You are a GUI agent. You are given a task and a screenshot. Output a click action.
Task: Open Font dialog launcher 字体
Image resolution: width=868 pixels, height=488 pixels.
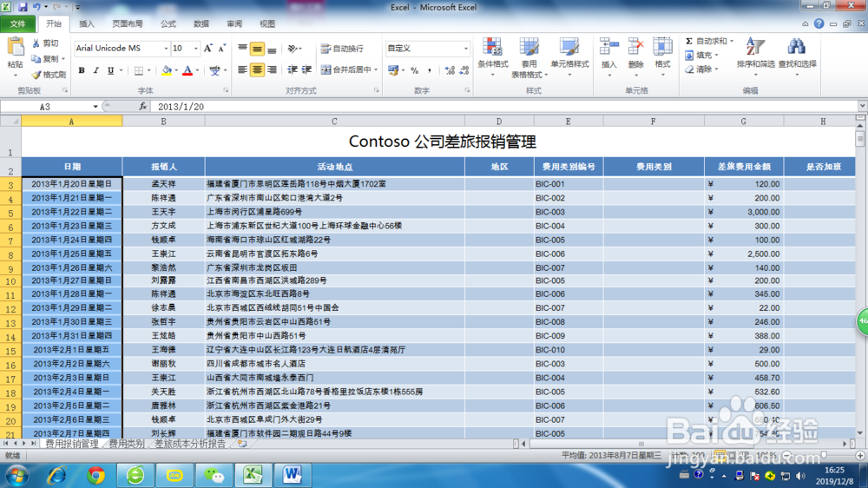[226, 89]
